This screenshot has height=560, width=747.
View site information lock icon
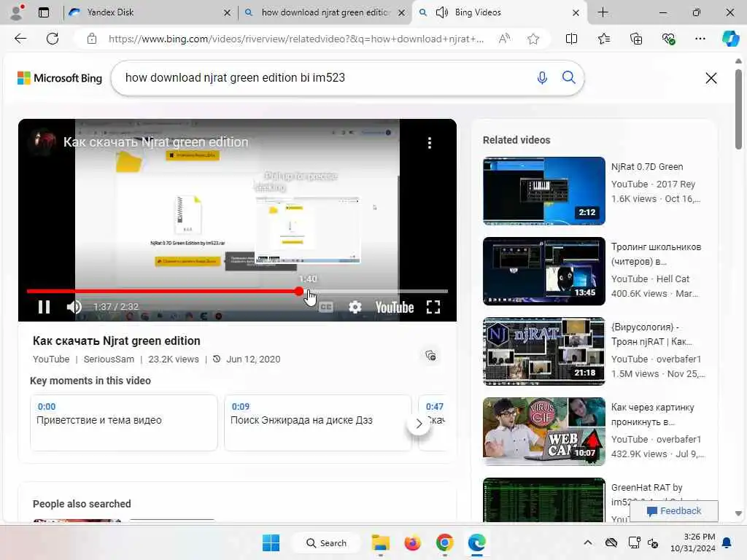pos(92,39)
